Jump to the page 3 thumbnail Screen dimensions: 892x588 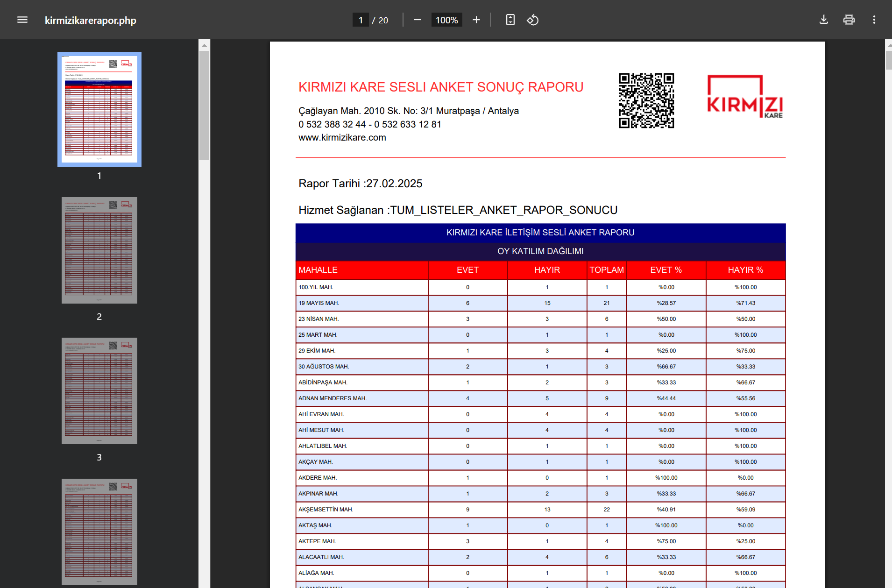[99, 391]
